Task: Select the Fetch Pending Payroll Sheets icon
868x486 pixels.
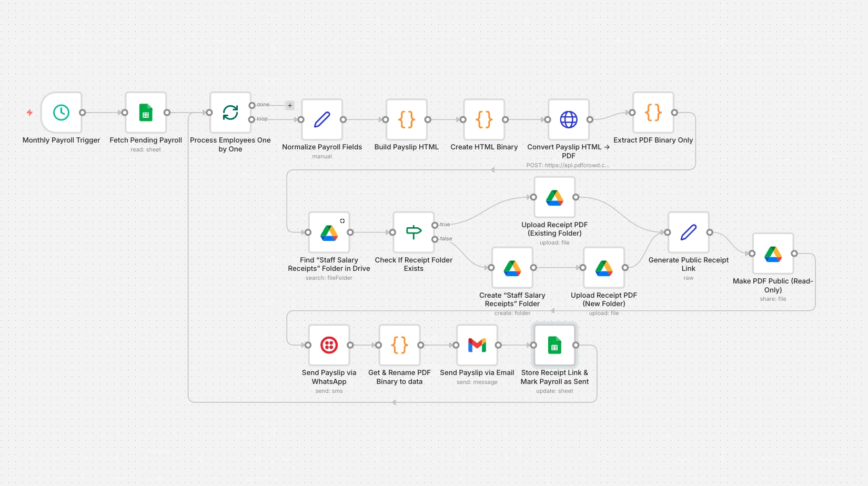Action: [146, 113]
